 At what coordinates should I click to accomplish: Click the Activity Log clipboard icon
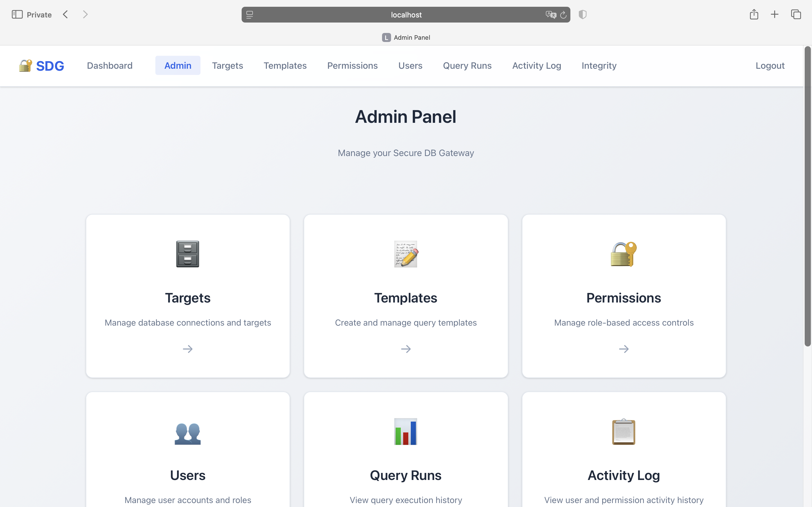click(623, 432)
